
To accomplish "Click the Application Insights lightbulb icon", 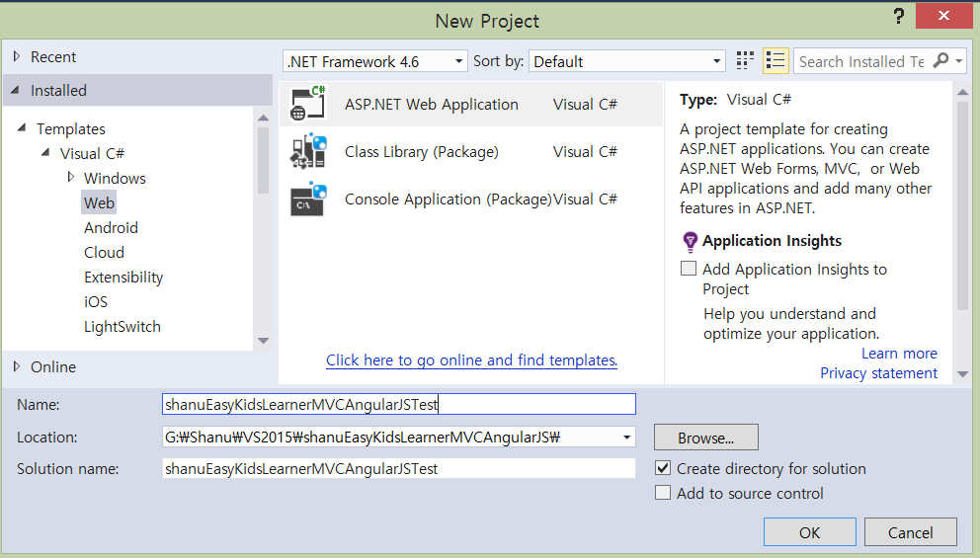I will click(690, 241).
